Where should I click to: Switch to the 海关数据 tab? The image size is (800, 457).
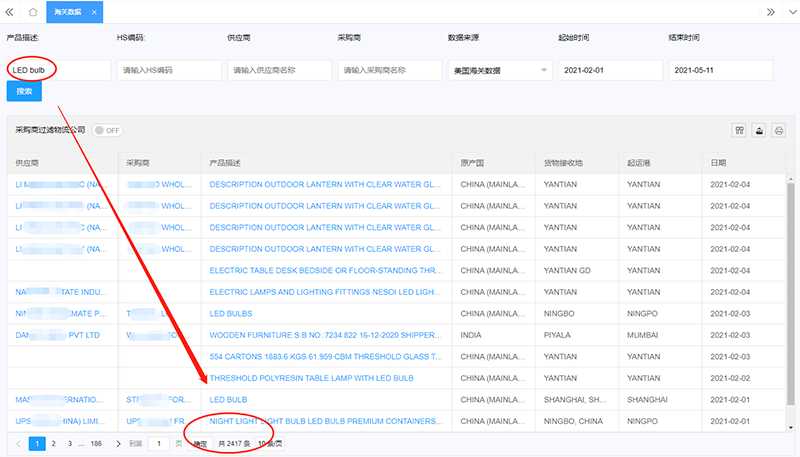68,12
